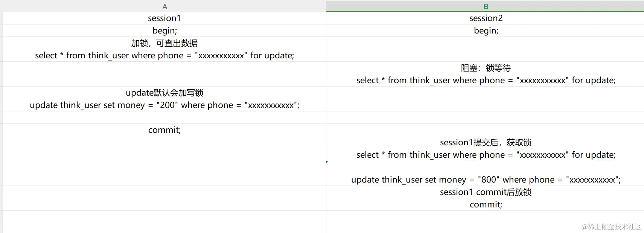Screen dimensions: 644x233
Task: Click the cell with "update默认会加写锁"
Action: click(x=164, y=99)
